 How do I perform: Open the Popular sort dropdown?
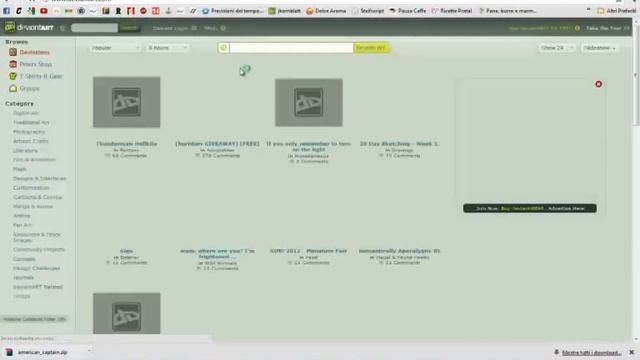pyautogui.click(x=116, y=48)
